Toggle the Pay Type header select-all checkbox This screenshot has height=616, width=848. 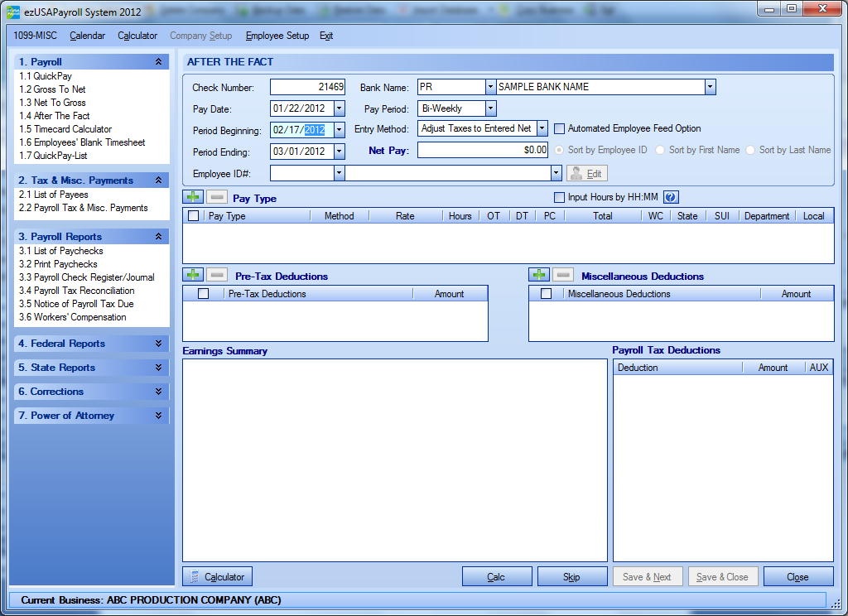pyautogui.click(x=194, y=216)
